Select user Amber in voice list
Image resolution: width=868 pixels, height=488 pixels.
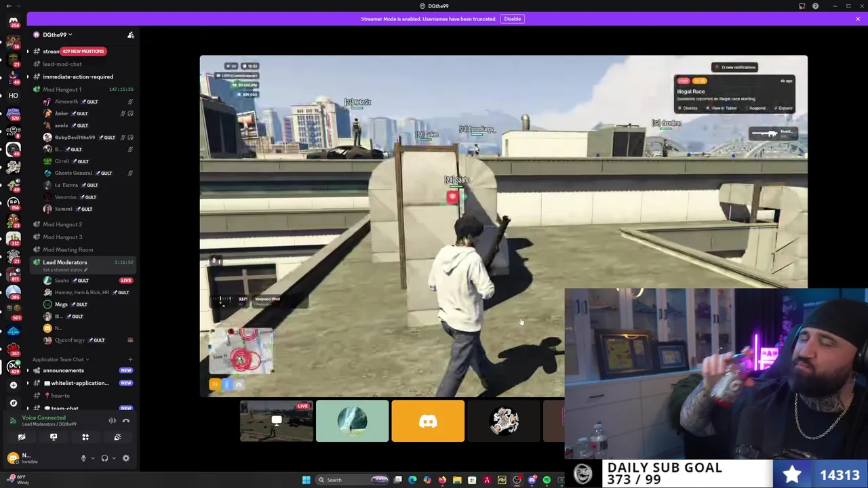(61, 113)
